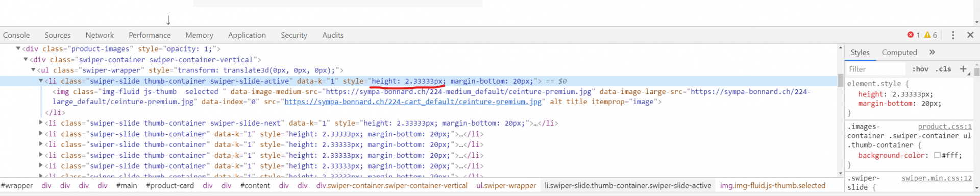Open the swiper.min.css:12 source link
Screen dimensions: 980x196
[x=937, y=178]
